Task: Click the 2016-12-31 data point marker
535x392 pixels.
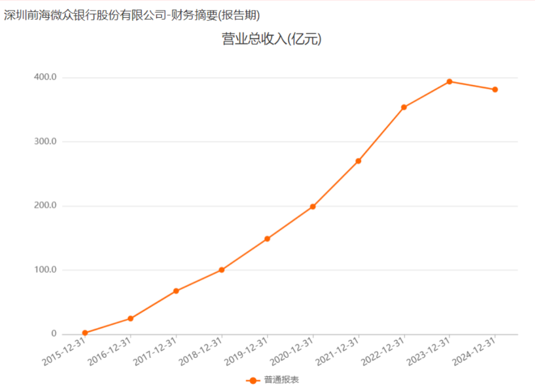Action: click(x=130, y=319)
